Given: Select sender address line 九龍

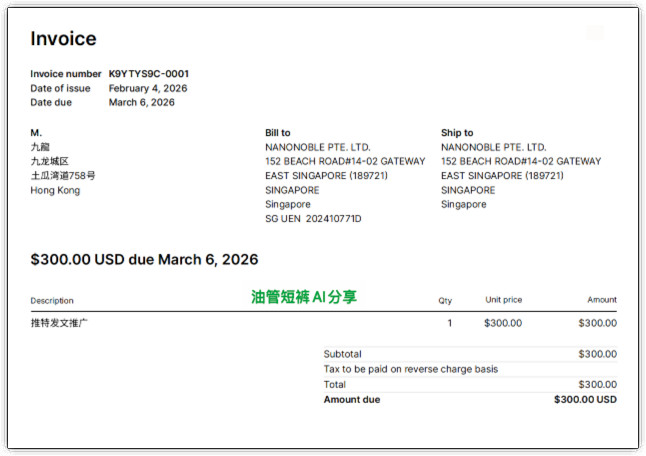Looking at the screenshot, I should tap(40, 147).
